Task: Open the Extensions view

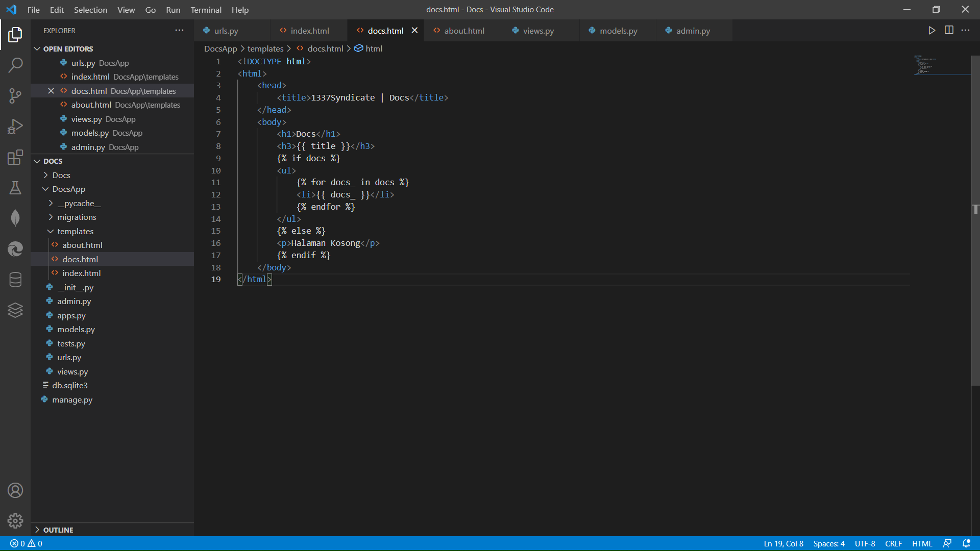Action: click(15, 157)
